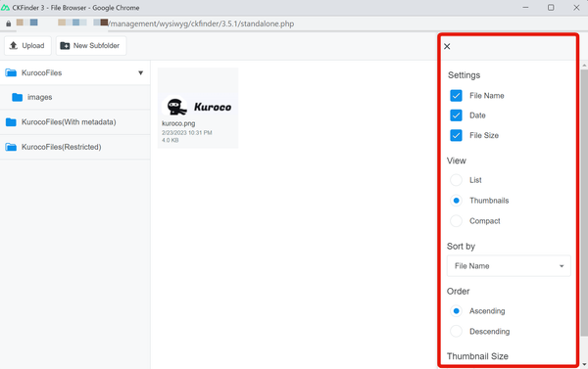Maximize the Chrome window
The width and height of the screenshot is (588, 369).
coord(551,8)
